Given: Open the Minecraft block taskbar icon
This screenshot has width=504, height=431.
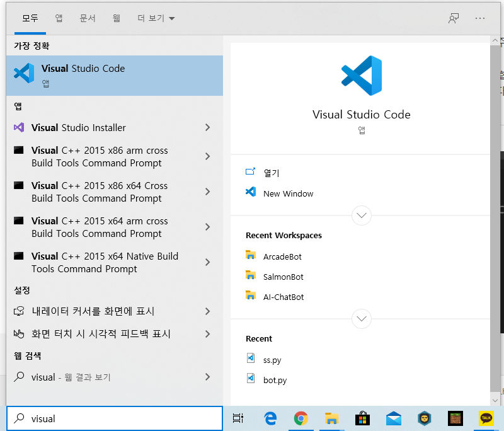Looking at the screenshot, I should (455, 418).
